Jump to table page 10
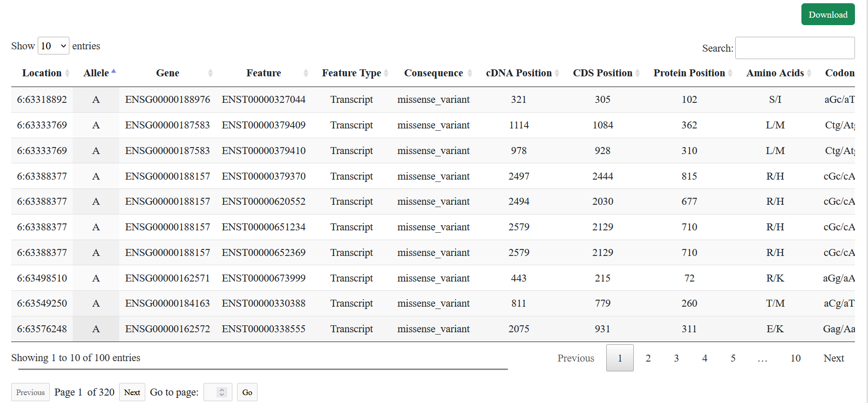The image size is (868, 403). coord(795,358)
